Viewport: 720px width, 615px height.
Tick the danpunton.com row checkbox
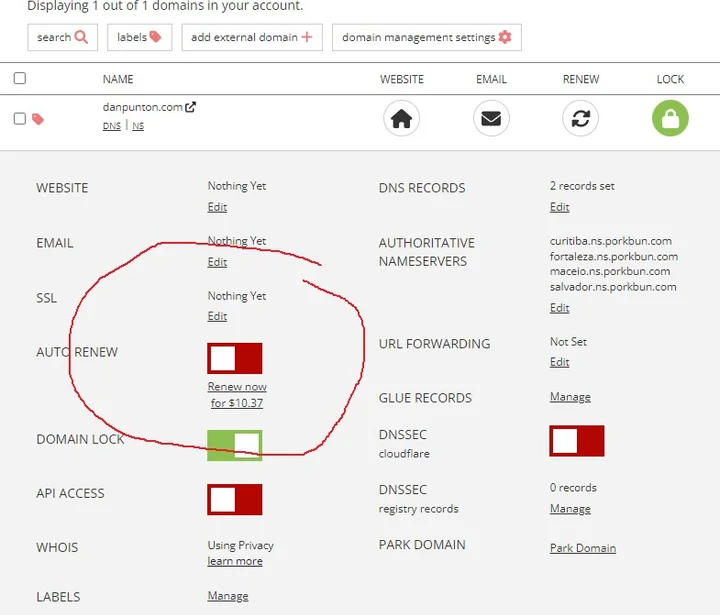click(20, 118)
